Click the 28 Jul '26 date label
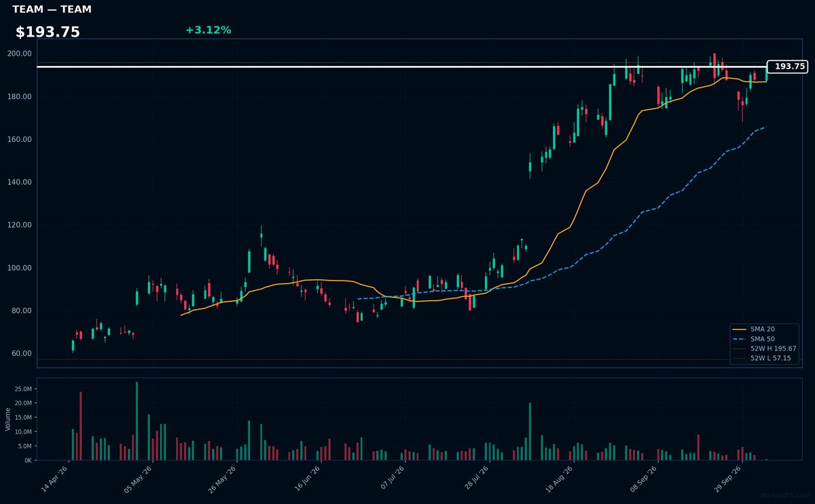This screenshot has height=504, width=815. pos(475,479)
